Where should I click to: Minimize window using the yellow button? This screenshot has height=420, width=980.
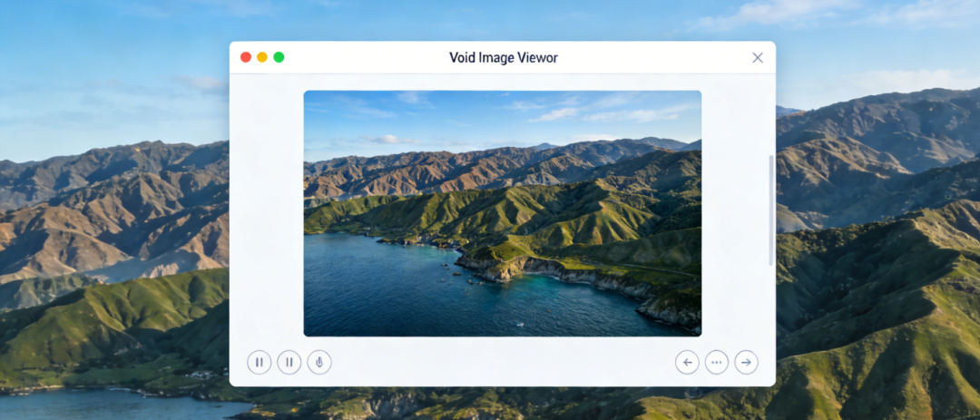[262, 57]
